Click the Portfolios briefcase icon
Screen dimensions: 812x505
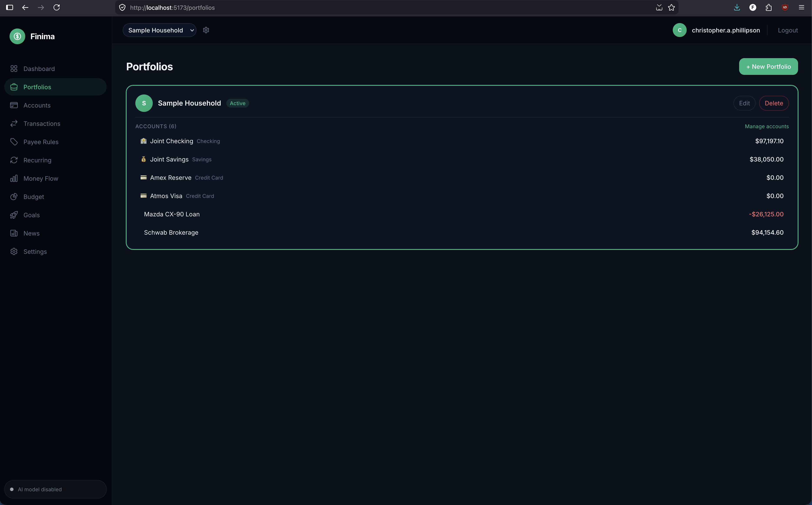14,87
